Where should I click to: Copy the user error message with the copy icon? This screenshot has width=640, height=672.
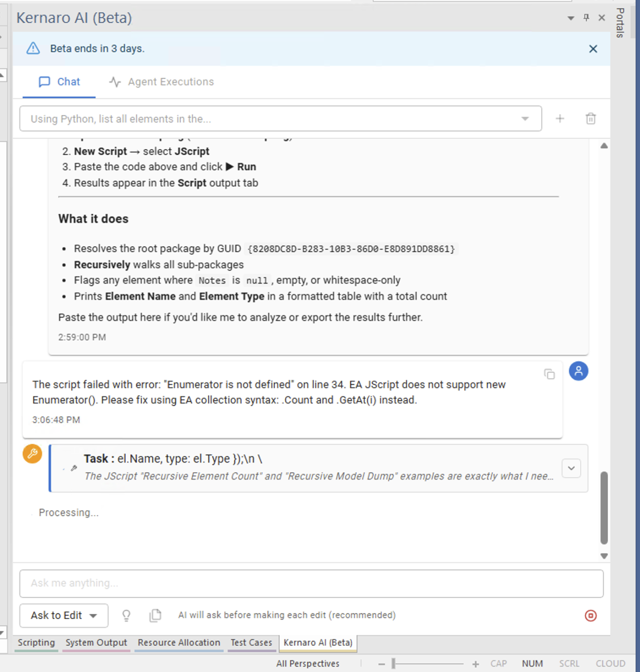tap(549, 374)
